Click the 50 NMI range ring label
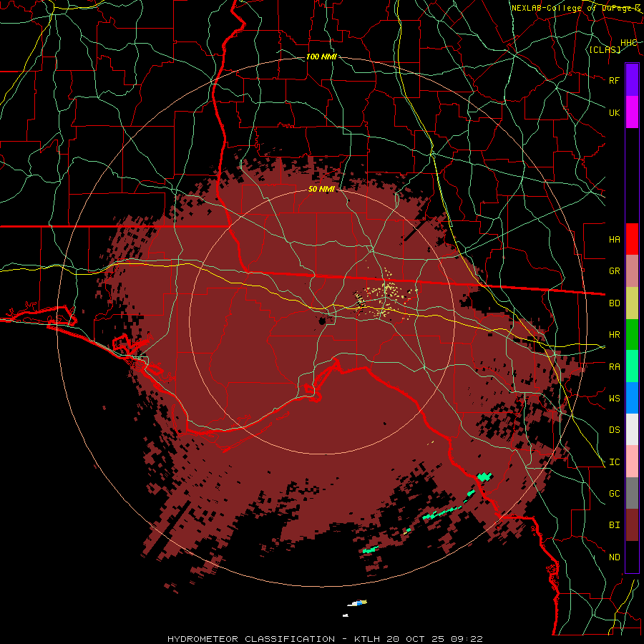644x644 pixels. click(321, 190)
